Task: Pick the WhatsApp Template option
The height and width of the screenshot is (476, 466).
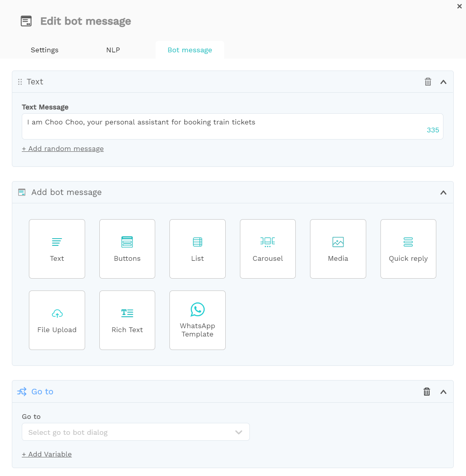Action: tap(198, 320)
